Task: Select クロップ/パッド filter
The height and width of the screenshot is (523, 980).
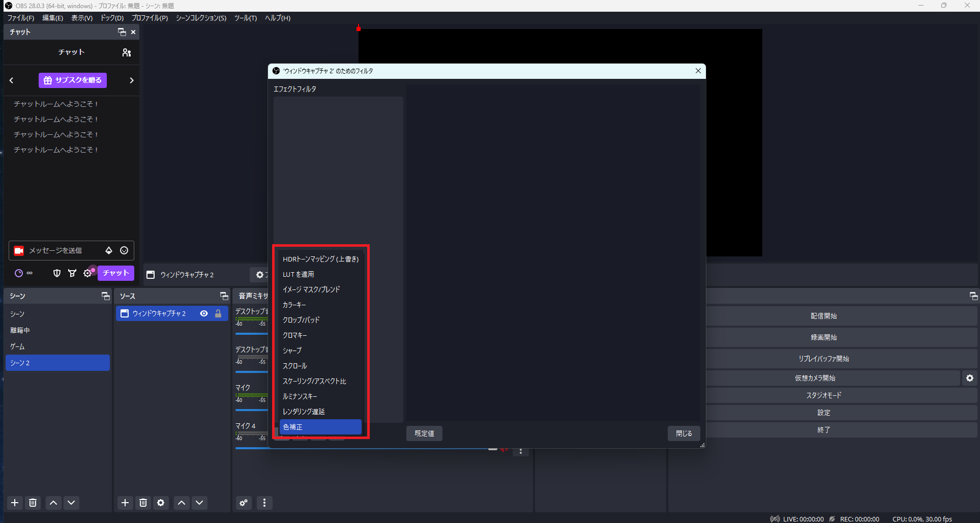Action: [320, 320]
